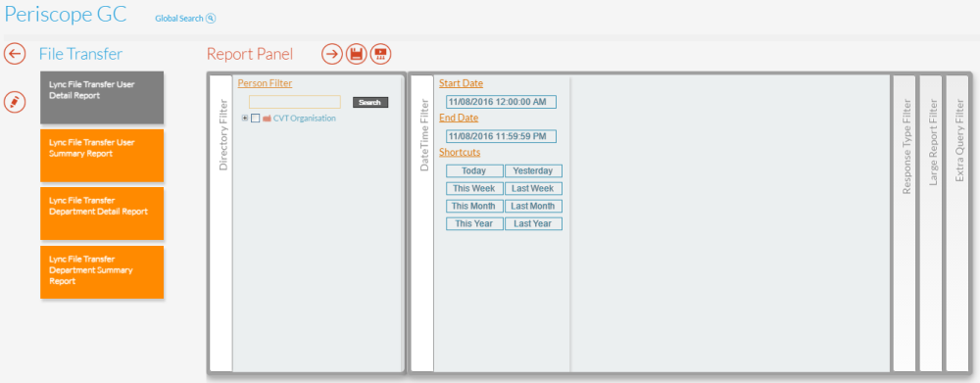980x383 pixels.
Task: Click the pencil edit icon
Action: tap(15, 103)
